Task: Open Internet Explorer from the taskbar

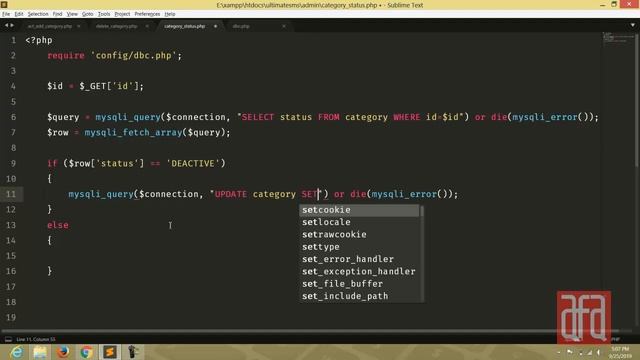Action: tap(17, 352)
